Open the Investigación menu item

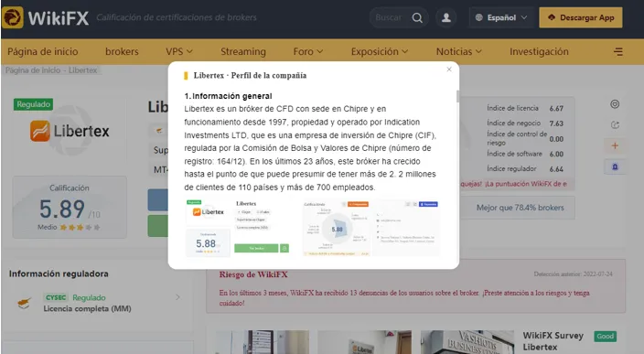click(539, 52)
